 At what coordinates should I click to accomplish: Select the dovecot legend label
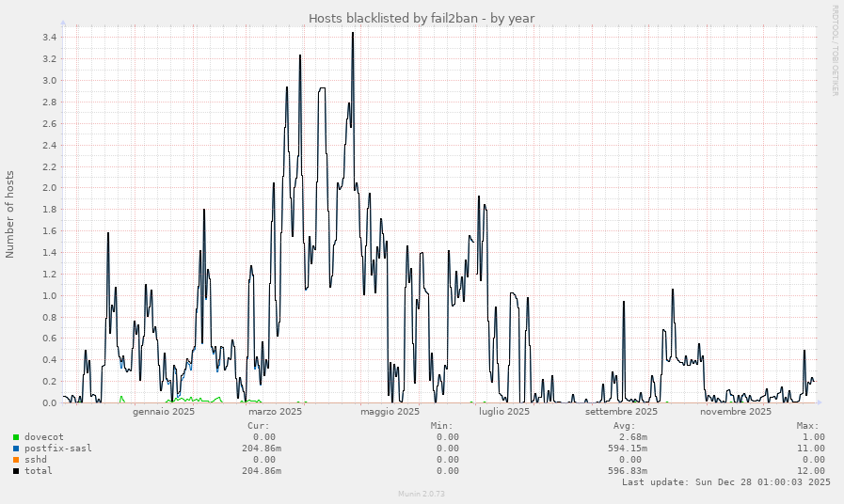coord(43,437)
